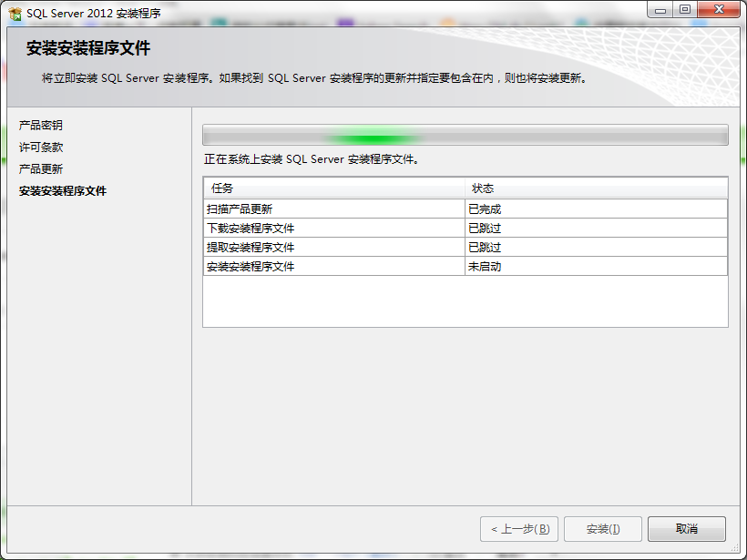Select the 提取安装程序文件 task row
Screen dimensions: 747x560
tap(465, 247)
